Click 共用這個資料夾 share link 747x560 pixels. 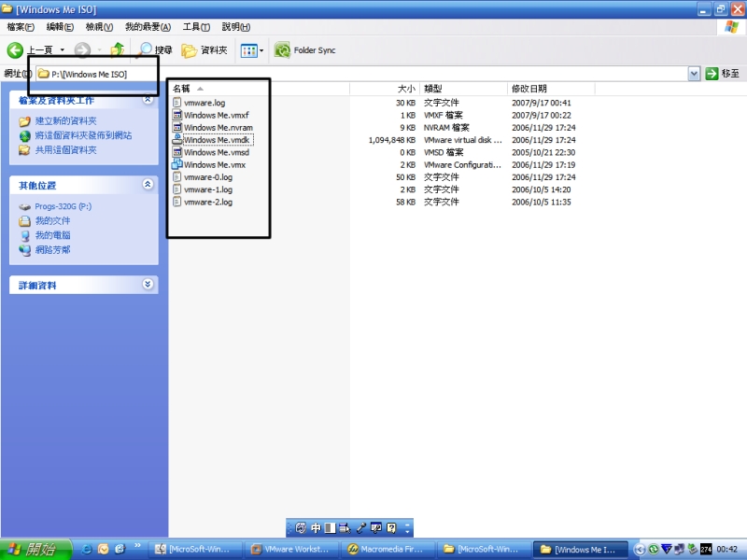(x=65, y=150)
